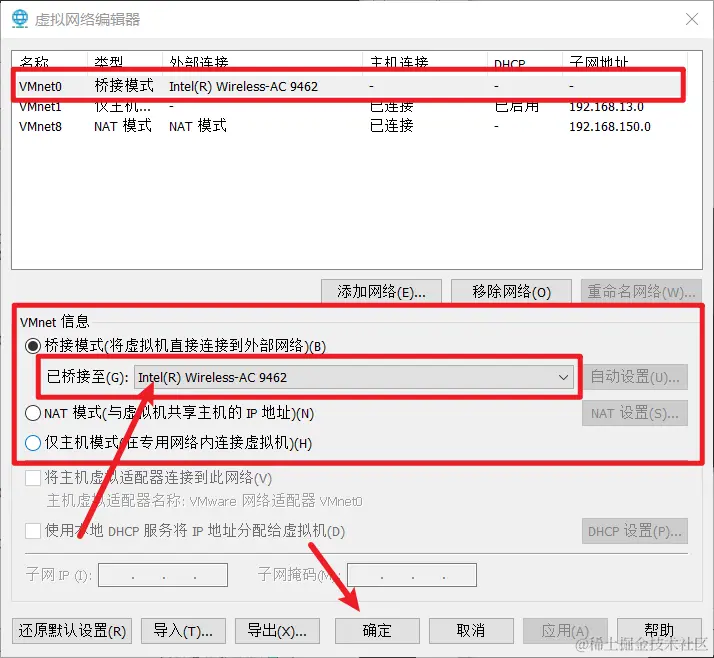Close the 虚拟网络编辑器 dialog window
This screenshot has height=658, width=714.
click(692, 19)
